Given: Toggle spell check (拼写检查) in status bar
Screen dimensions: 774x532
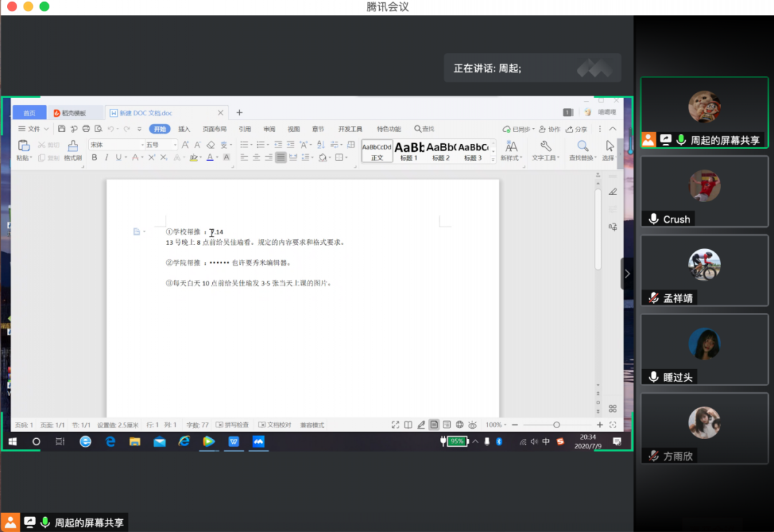Looking at the screenshot, I should (232, 425).
